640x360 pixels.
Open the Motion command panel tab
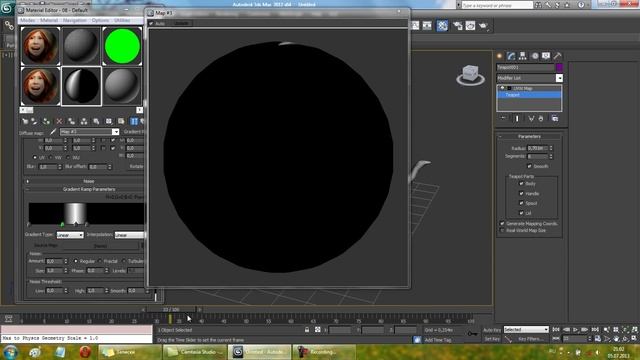coord(535,56)
